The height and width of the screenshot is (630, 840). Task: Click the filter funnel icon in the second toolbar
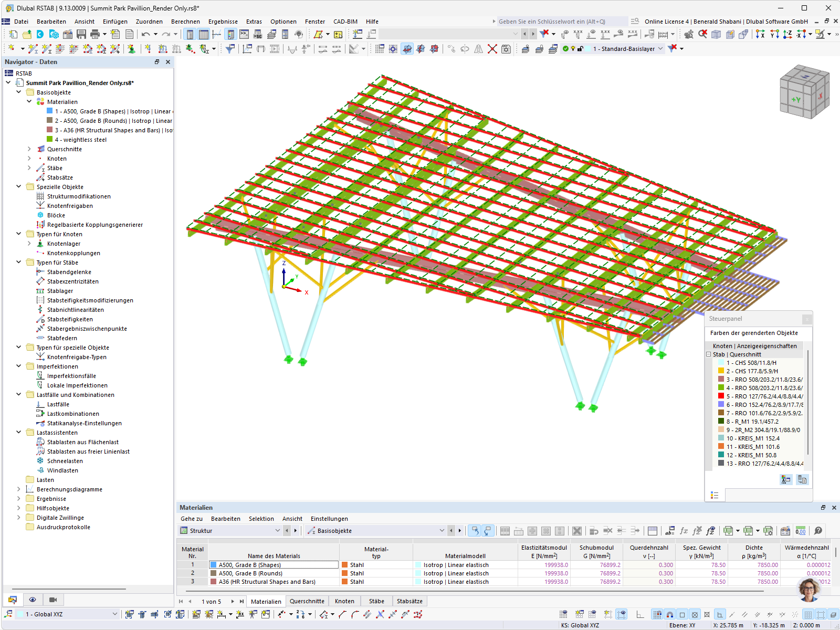(229, 49)
